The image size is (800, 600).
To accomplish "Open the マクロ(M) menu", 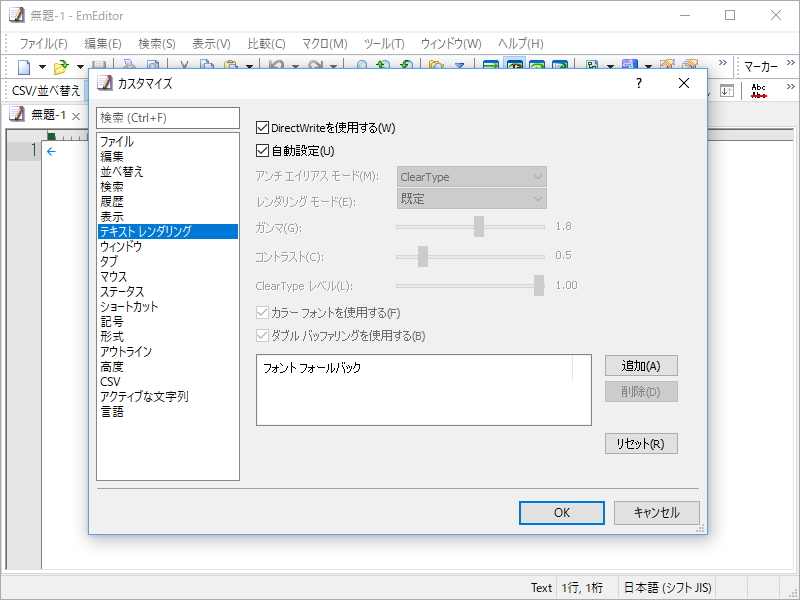I will pos(324,44).
